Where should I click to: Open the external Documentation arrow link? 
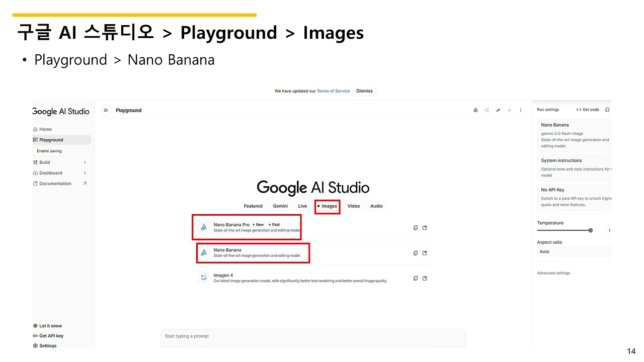click(x=85, y=184)
